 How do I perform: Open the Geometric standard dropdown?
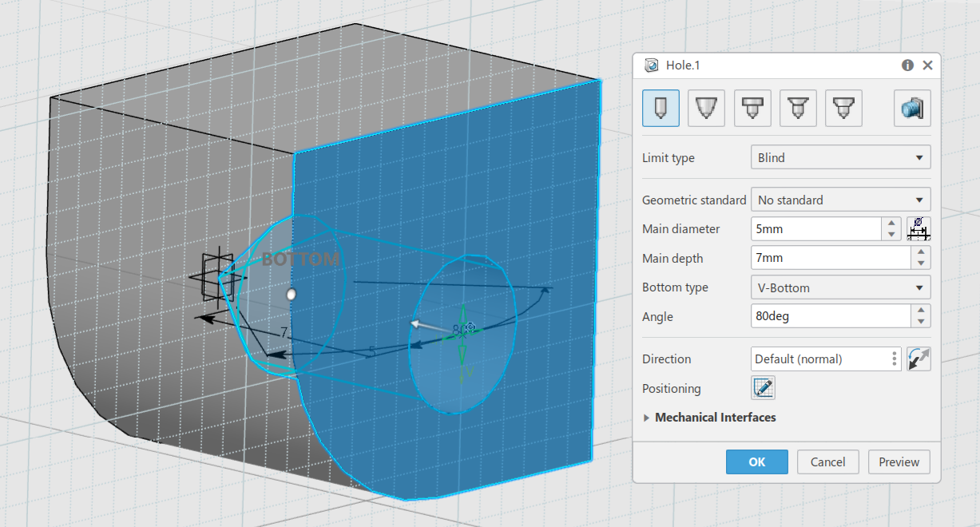coord(841,200)
